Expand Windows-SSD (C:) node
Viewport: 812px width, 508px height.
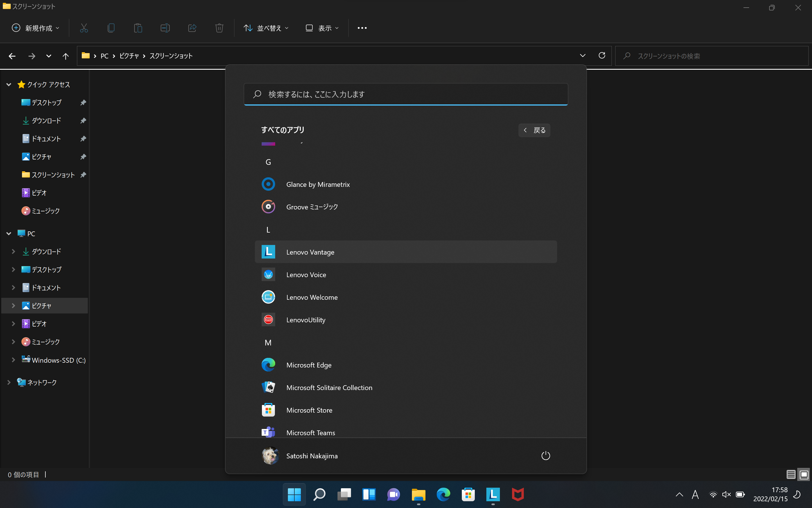pyautogui.click(x=14, y=360)
